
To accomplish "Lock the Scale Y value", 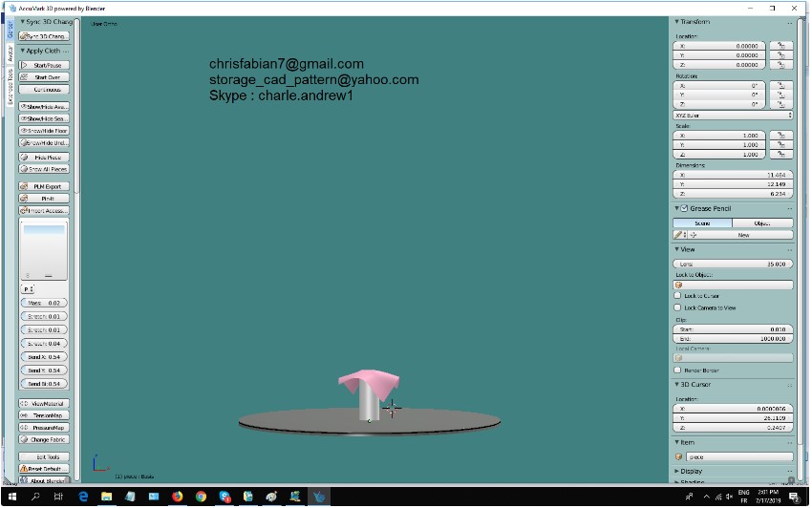I will tap(780, 145).
